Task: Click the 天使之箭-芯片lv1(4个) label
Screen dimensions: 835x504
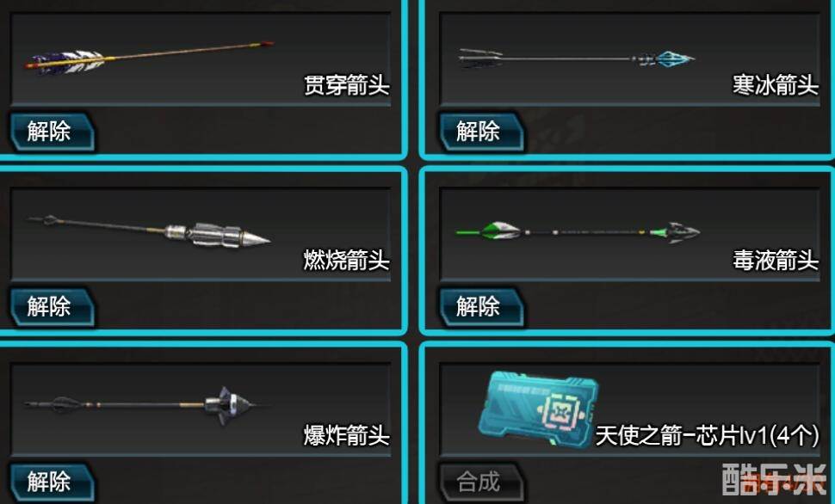Action: click(x=708, y=435)
